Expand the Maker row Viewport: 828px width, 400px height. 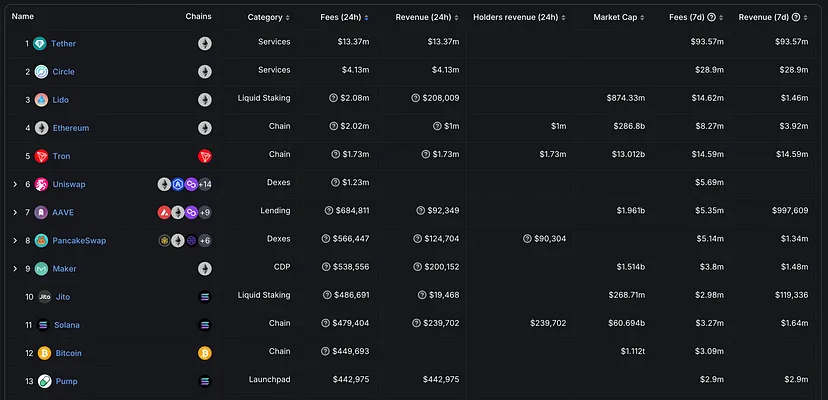point(15,269)
